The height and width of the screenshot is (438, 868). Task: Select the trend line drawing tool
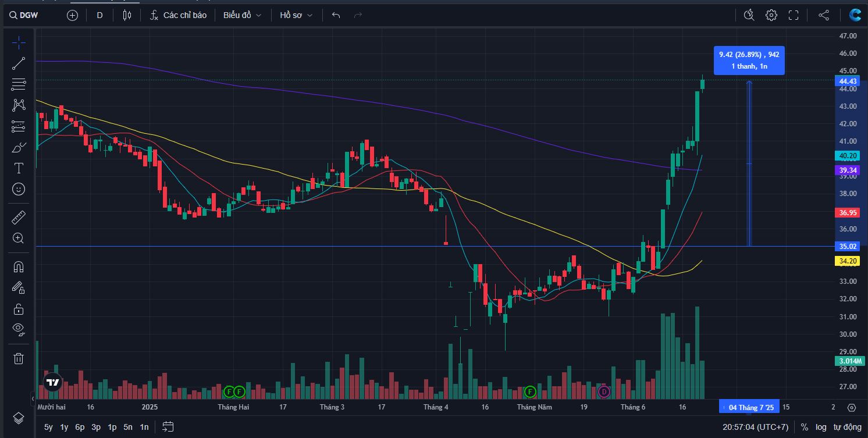[x=19, y=63]
